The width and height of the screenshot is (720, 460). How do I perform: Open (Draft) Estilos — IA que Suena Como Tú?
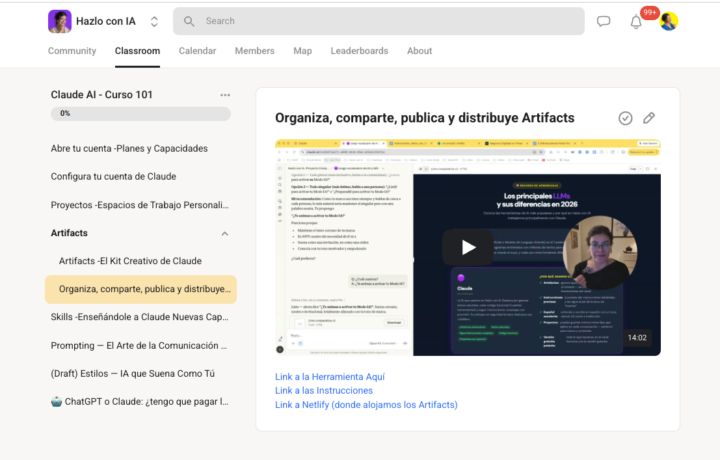[x=133, y=373]
